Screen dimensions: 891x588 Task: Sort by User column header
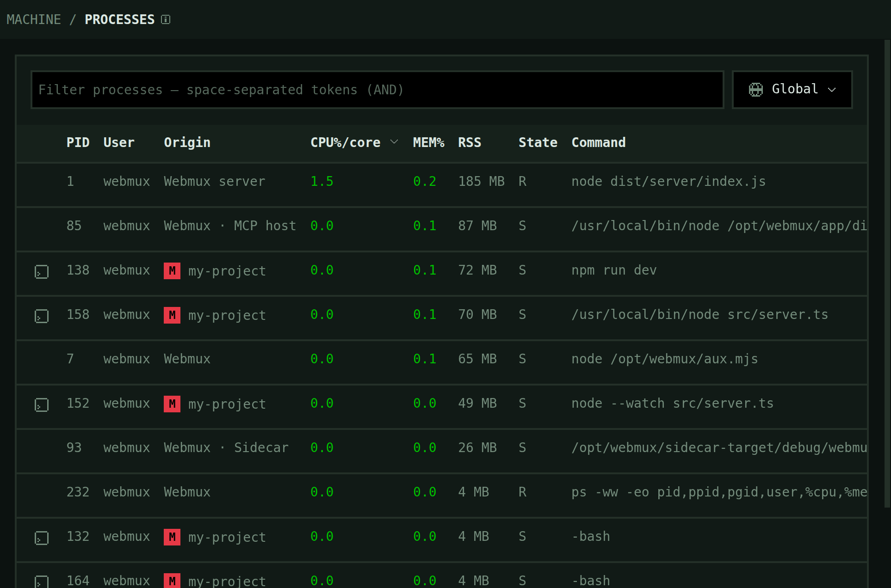(119, 142)
